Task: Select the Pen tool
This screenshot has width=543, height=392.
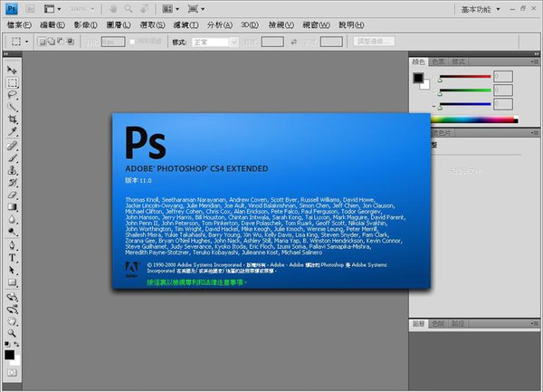Action: 12,245
